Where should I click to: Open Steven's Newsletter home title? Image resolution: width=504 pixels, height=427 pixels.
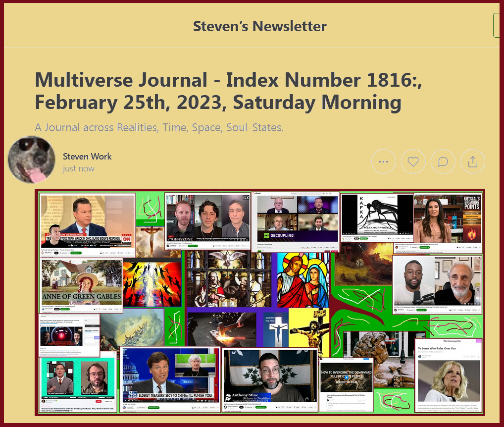[260, 26]
